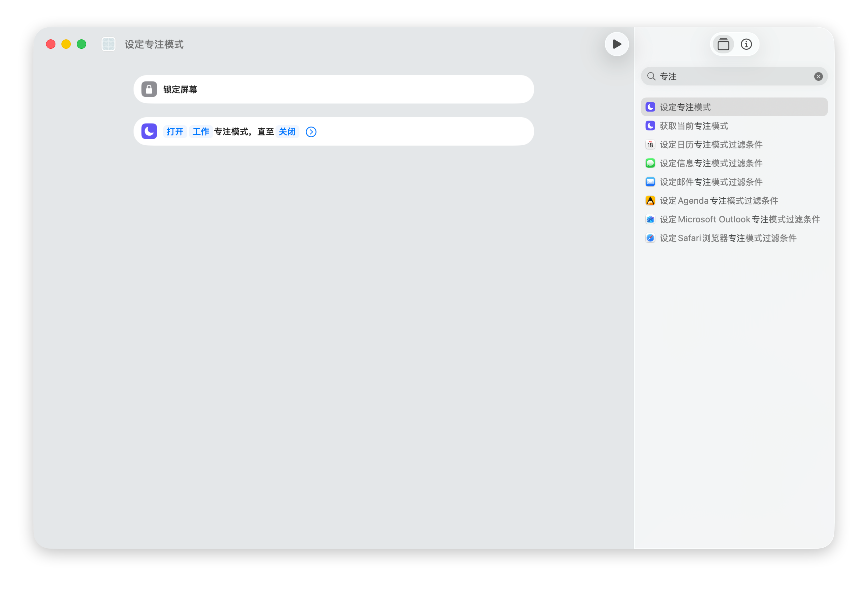The image size is (868, 589).
Task: Choose 设定 Microsoft Outlook 专注模式过滤条件
Action: [739, 219]
